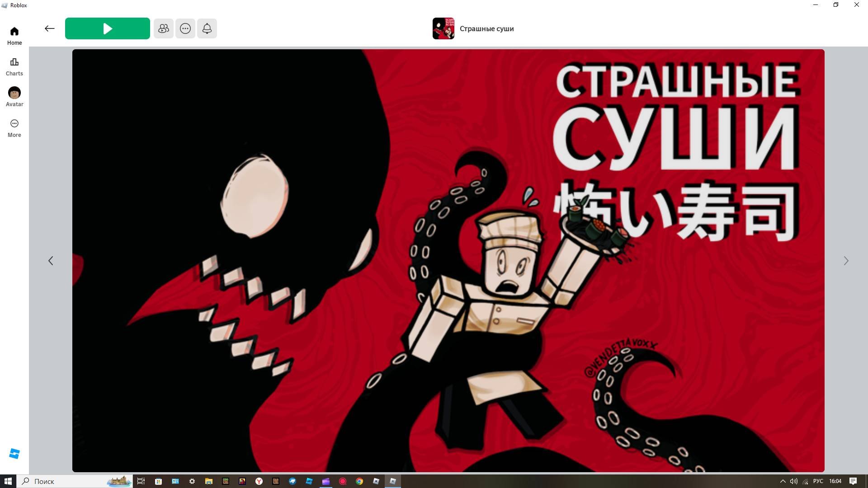Toggle the notification bell for this game
Image resolution: width=868 pixels, height=488 pixels.
(207, 28)
